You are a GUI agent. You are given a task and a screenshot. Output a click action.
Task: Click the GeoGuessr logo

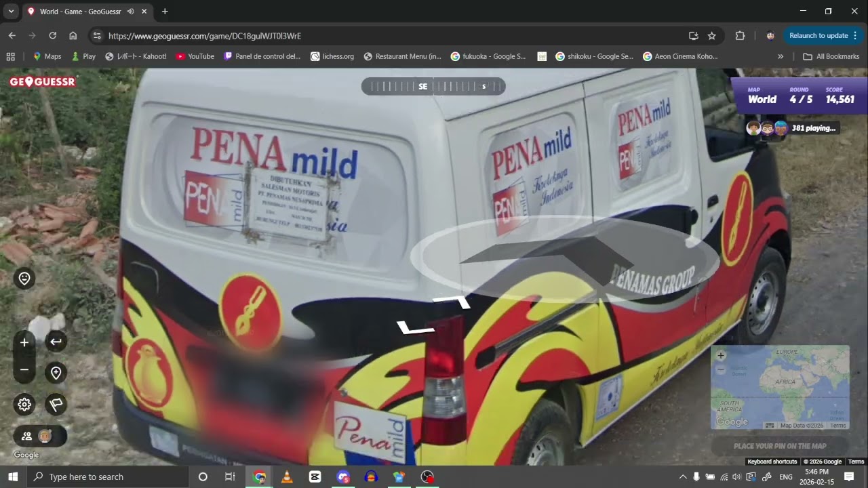(x=43, y=82)
